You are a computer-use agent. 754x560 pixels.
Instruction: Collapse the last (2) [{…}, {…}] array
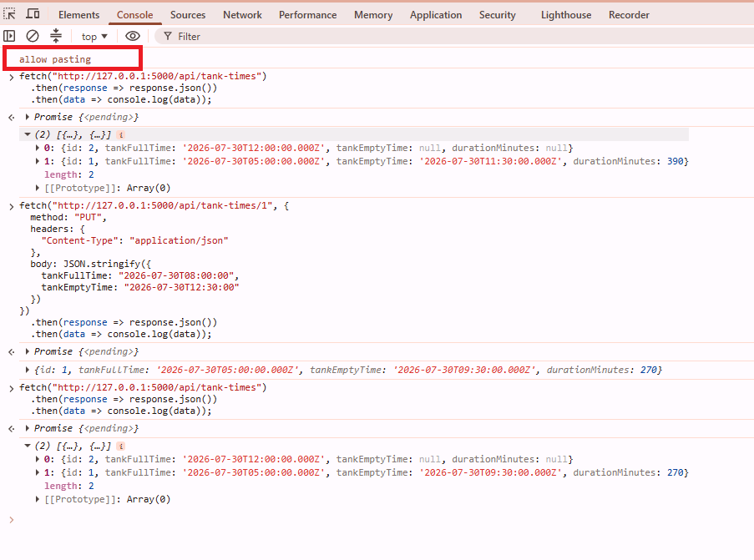point(28,446)
